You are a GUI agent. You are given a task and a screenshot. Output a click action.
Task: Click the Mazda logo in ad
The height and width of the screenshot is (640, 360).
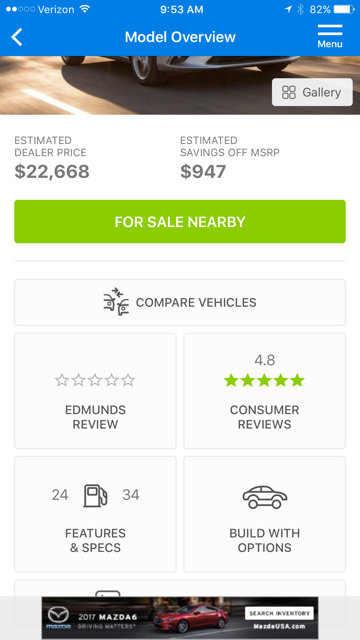pyautogui.click(x=58, y=618)
